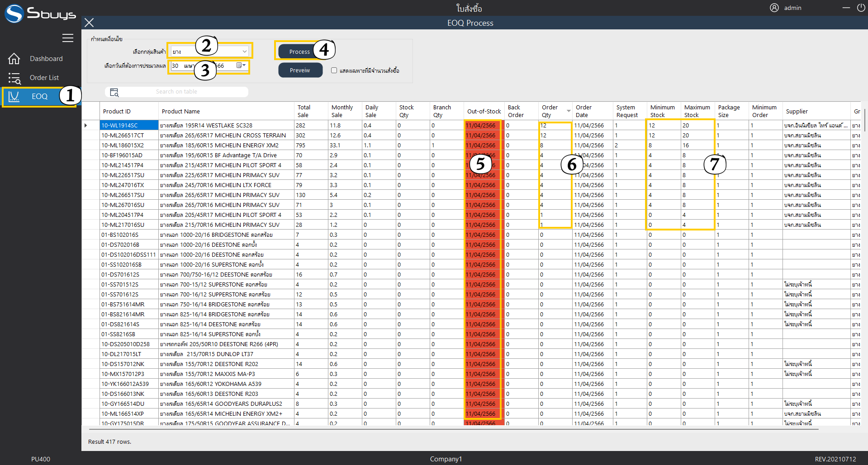The width and height of the screenshot is (868, 465).
Task: Expand the first row arrow indicator
Action: [x=86, y=125]
